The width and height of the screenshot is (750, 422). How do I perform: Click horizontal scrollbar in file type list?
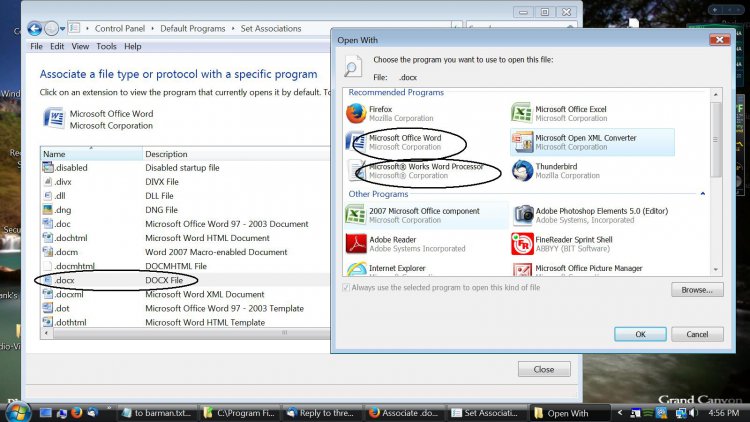tap(191, 333)
